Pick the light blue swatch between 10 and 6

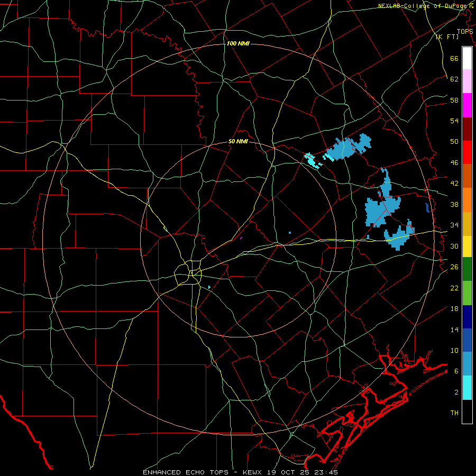(467, 364)
